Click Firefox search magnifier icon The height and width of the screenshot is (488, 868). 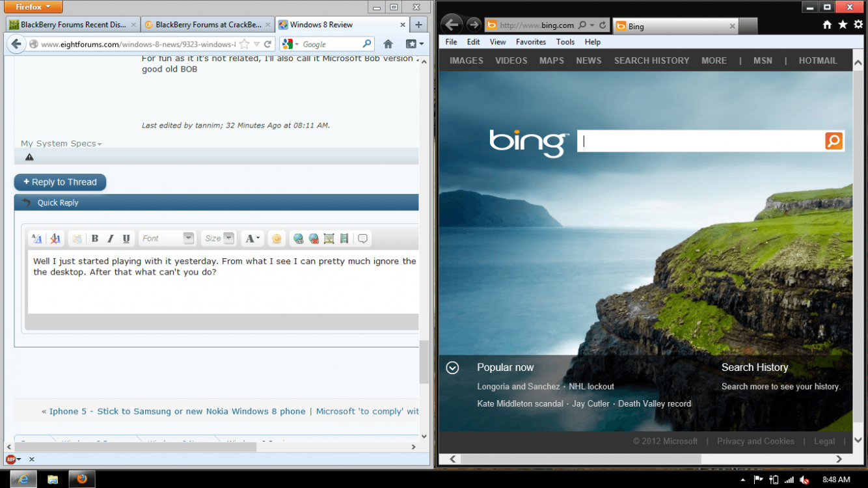coord(368,44)
